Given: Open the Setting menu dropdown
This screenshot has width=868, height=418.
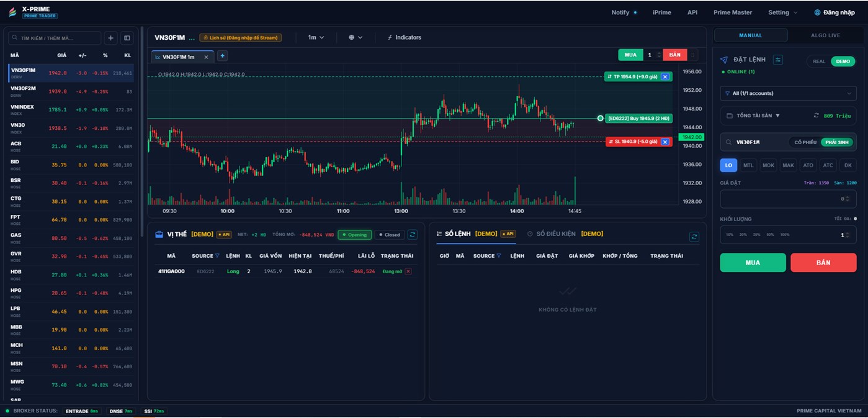Looking at the screenshot, I should (x=783, y=12).
